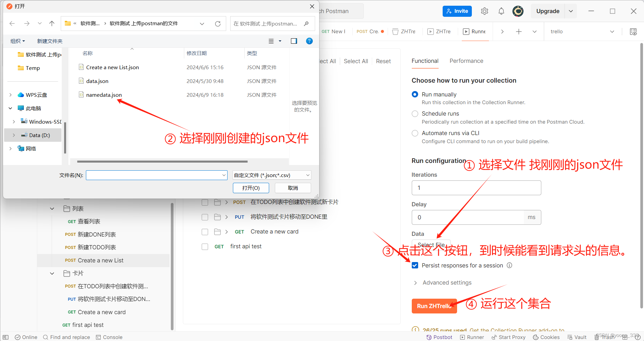Open address bar path history dropdown
The image size is (644, 341).
point(202,24)
